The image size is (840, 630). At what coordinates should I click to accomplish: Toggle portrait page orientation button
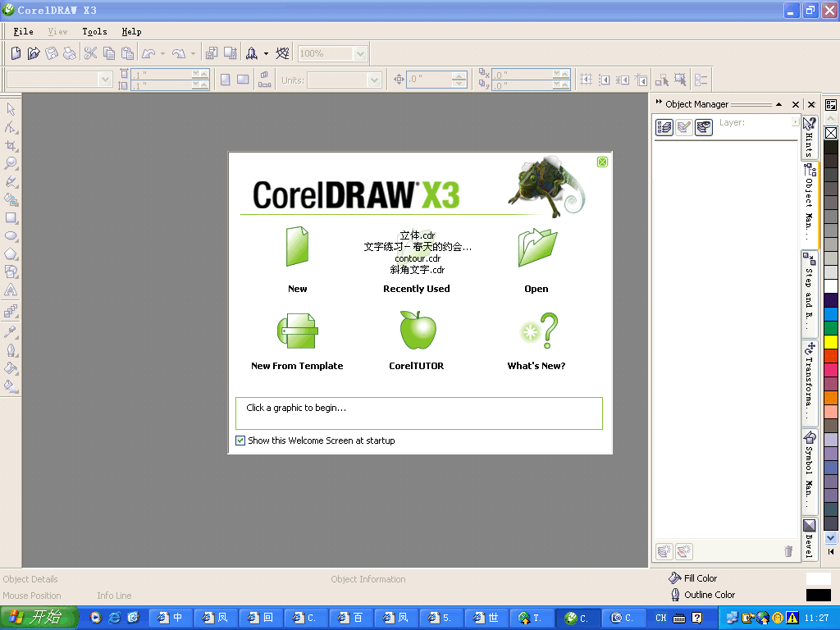tap(226, 80)
